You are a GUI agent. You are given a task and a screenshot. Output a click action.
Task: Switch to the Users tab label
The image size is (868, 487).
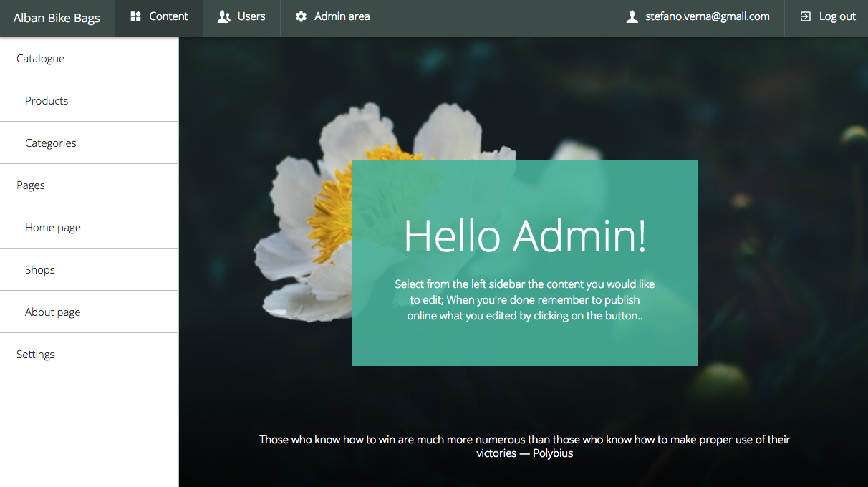251,16
